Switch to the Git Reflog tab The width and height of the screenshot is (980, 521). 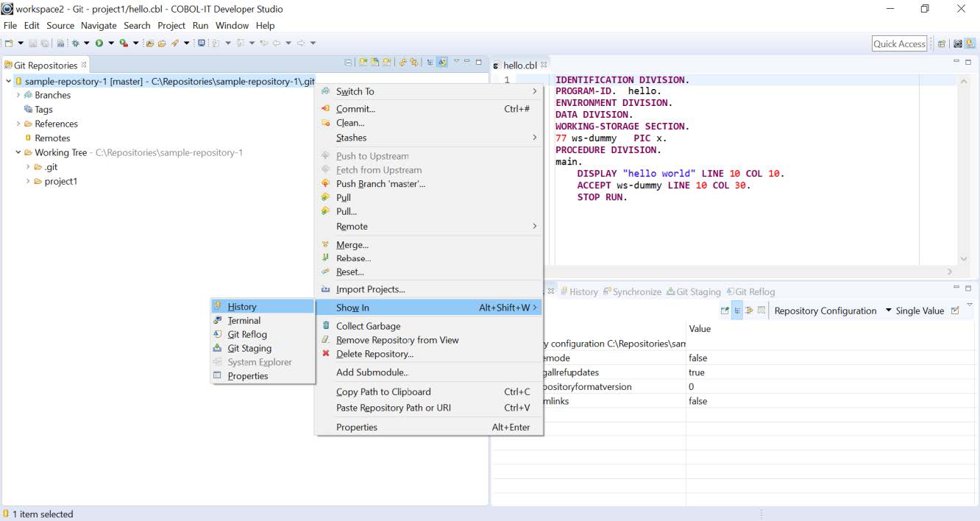750,291
